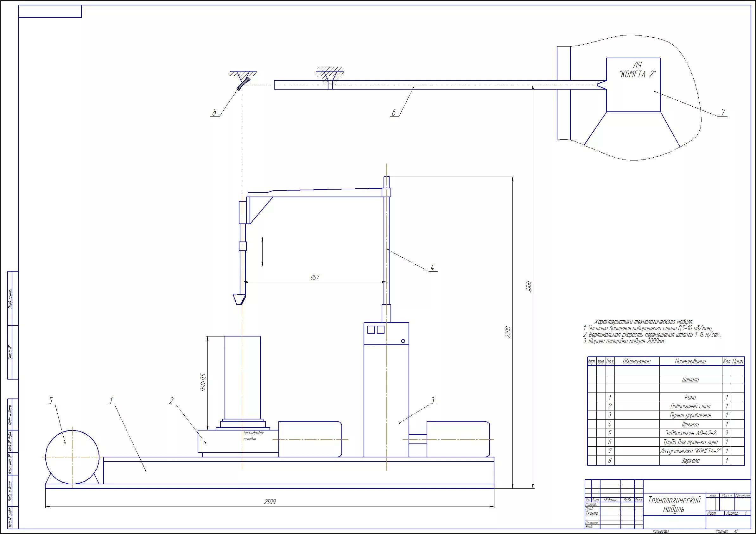Image resolution: width=756 pixels, height=534 pixels.
Task: Select position callout number 5 above the motor
Action: pos(50,400)
